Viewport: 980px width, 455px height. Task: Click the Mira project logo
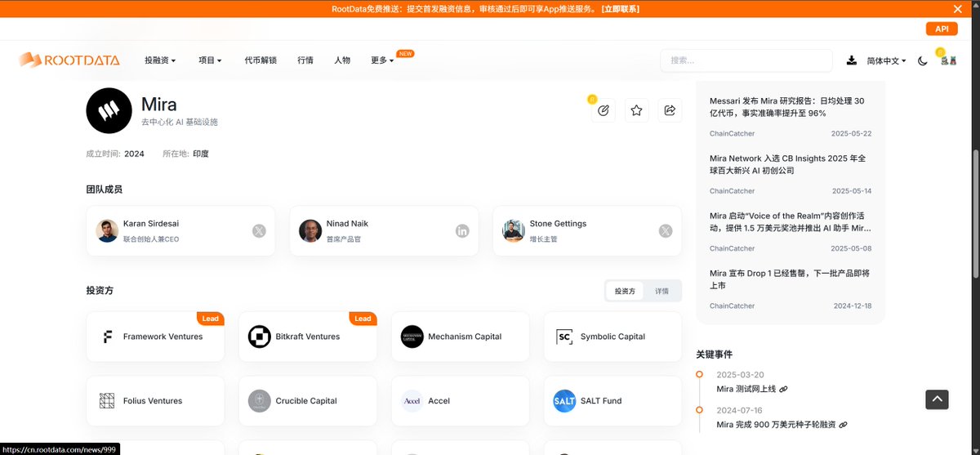pos(109,110)
